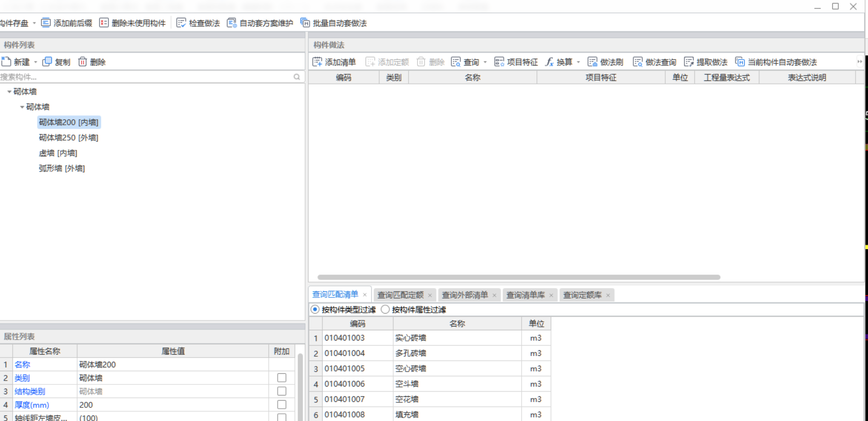Image resolution: width=868 pixels, height=421 pixels.
Task: Select row 010401005 空心砖墙
Action: [x=430, y=369]
